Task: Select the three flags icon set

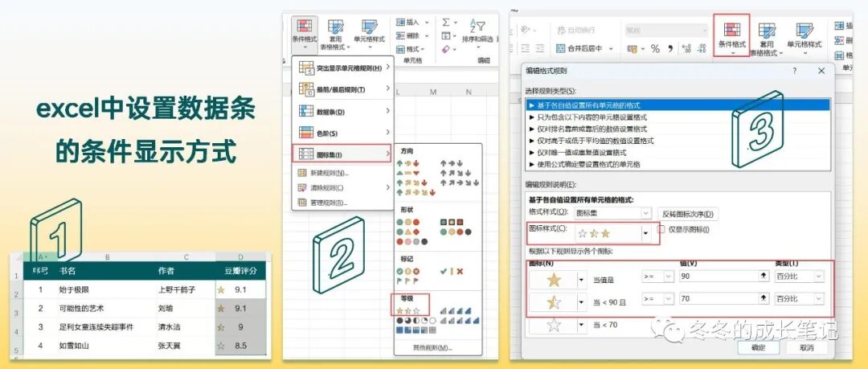Action: pos(408,281)
